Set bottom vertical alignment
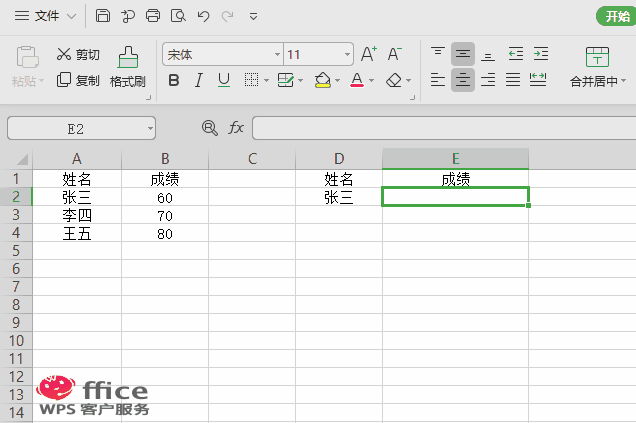This screenshot has width=636, height=423. pos(488,55)
